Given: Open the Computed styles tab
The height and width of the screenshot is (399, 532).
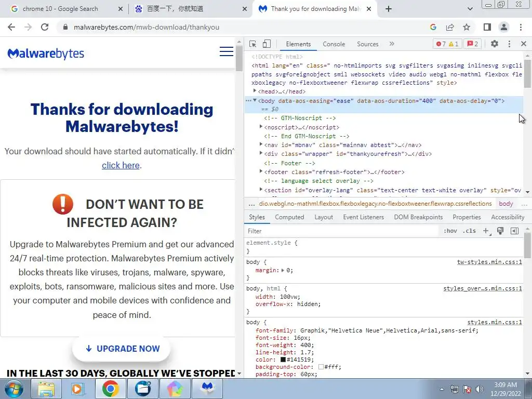Looking at the screenshot, I should coord(289,217).
